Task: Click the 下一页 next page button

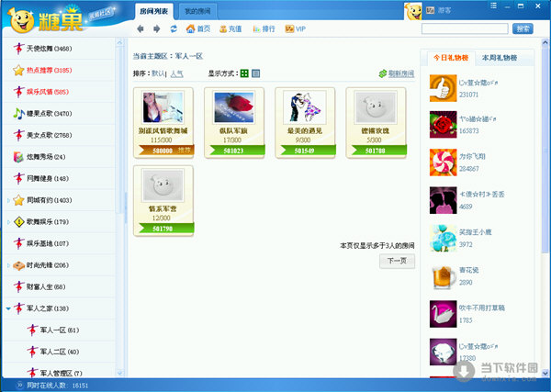Action: [397, 261]
